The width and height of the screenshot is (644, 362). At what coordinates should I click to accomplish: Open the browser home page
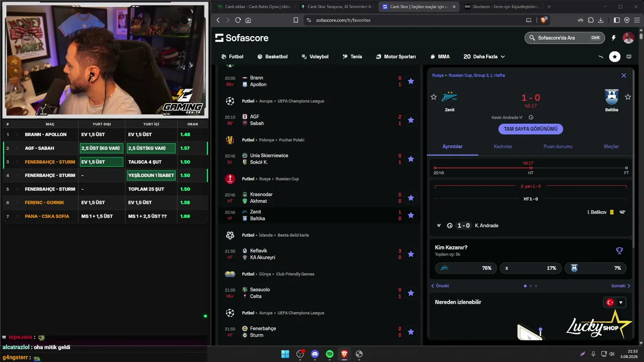coord(248,20)
